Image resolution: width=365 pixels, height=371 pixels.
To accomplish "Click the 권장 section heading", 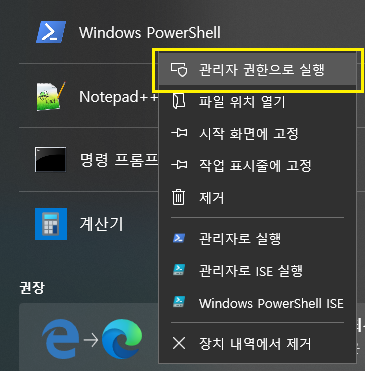I will pos(32,288).
